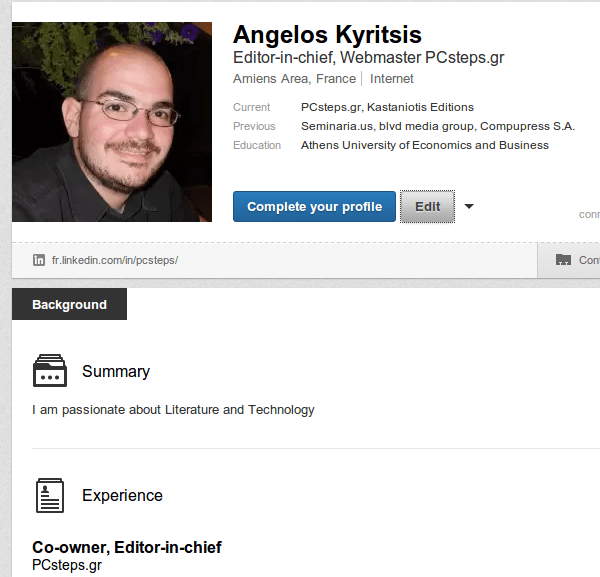Select the Background tab
This screenshot has height=577, width=600.
pos(69,304)
